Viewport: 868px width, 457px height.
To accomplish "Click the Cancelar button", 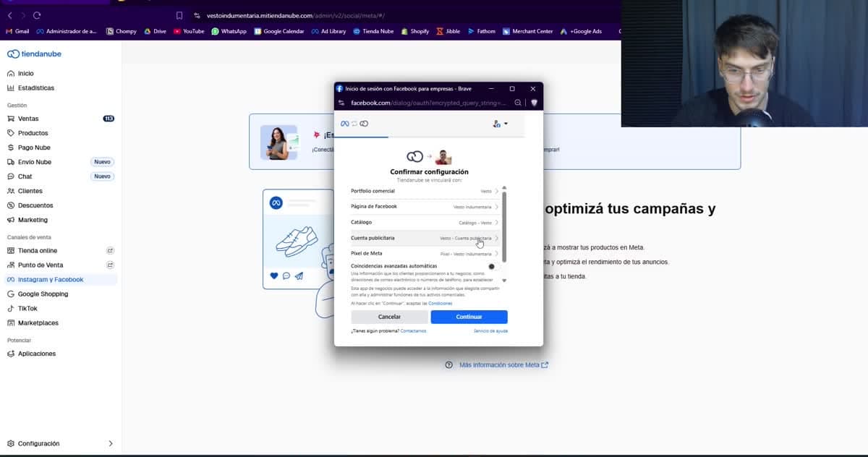I will point(389,317).
